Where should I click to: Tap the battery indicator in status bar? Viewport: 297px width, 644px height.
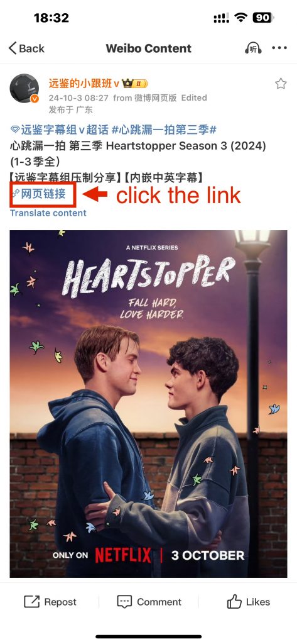(x=263, y=18)
